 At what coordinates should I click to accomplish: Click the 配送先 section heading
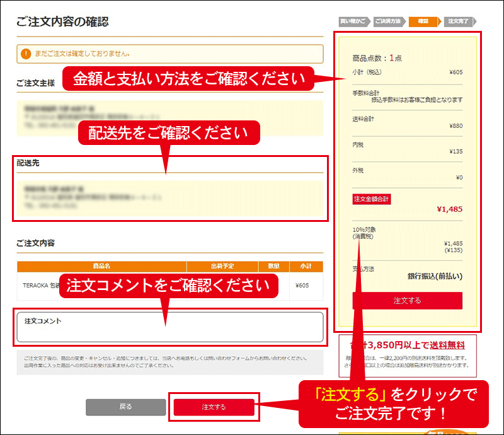click(29, 163)
